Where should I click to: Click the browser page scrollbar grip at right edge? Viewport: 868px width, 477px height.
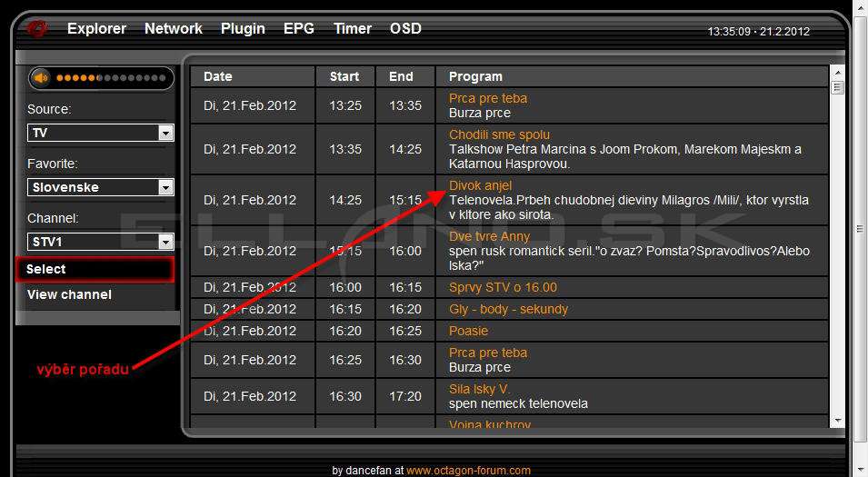click(x=860, y=229)
